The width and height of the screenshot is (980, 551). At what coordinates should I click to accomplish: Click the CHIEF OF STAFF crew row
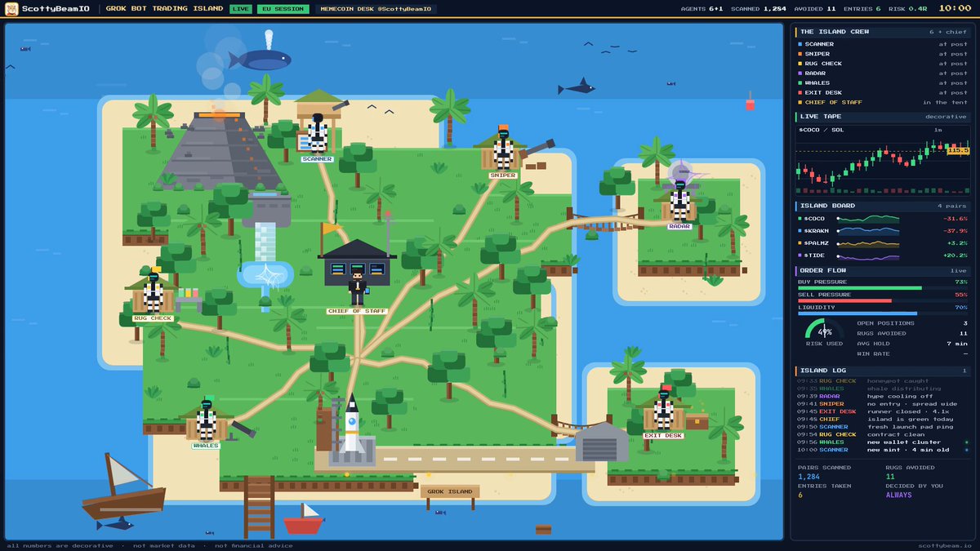point(883,102)
